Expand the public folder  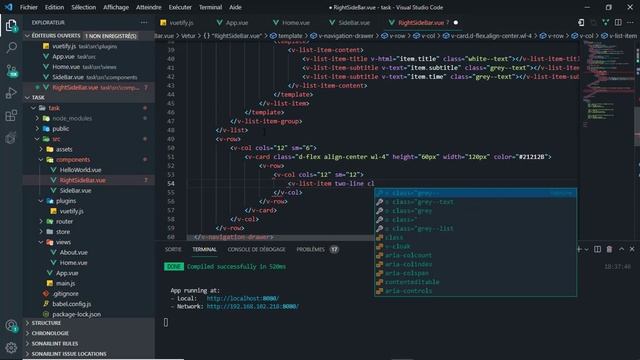click(x=37, y=129)
